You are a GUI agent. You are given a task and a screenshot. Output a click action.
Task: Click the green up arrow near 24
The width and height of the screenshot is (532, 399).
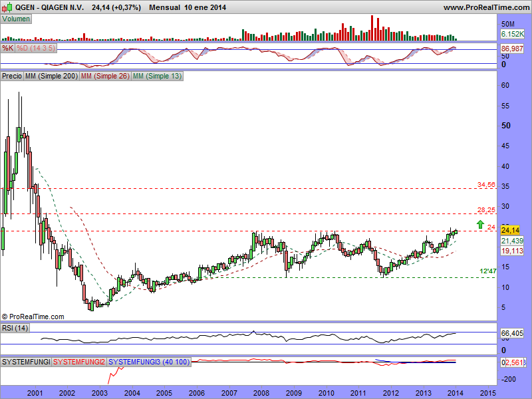(x=480, y=224)
